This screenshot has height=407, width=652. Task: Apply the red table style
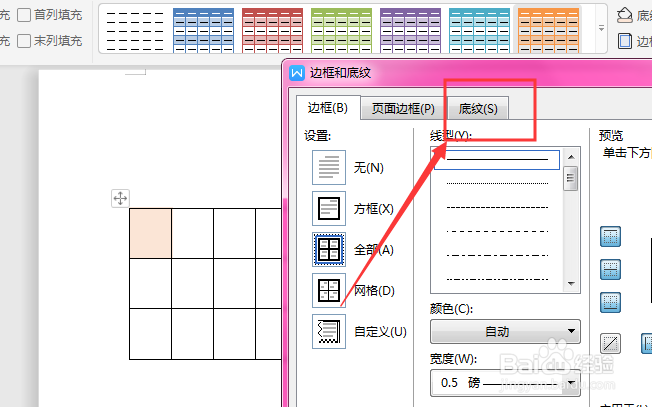click(272, 30)
